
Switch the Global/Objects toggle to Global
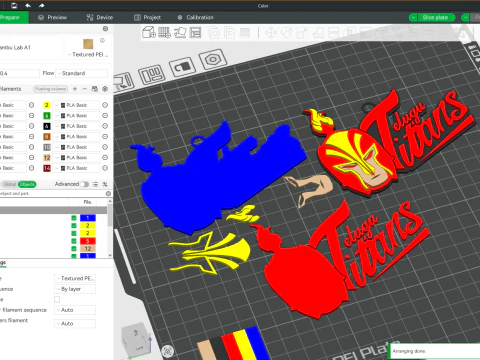pos(10,184)
